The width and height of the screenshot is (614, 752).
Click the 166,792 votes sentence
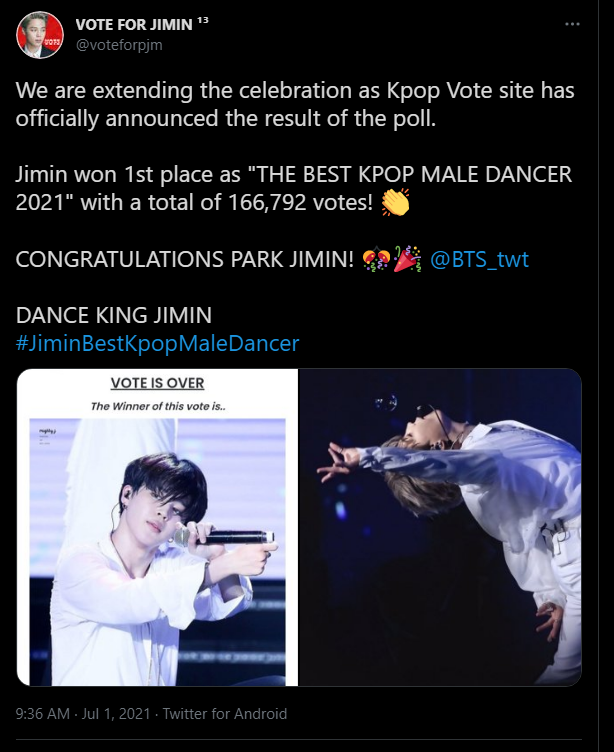(x=294, y=188)
